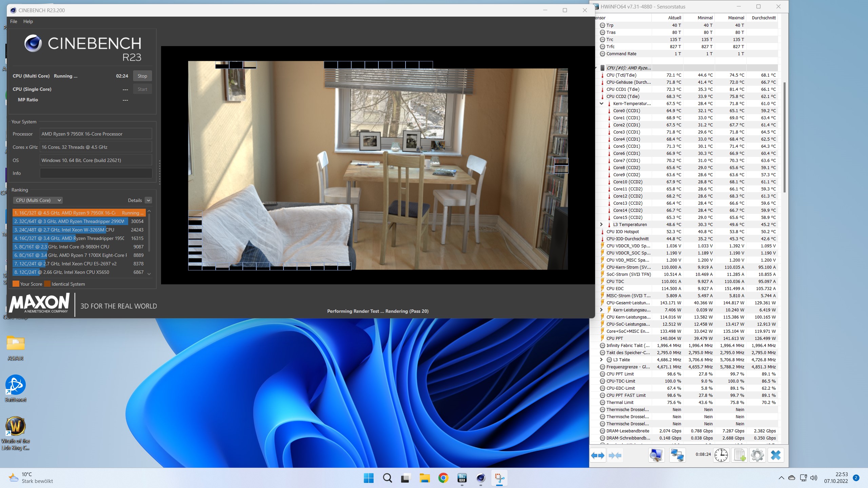Open the Help menu in Cinebench

28,21
